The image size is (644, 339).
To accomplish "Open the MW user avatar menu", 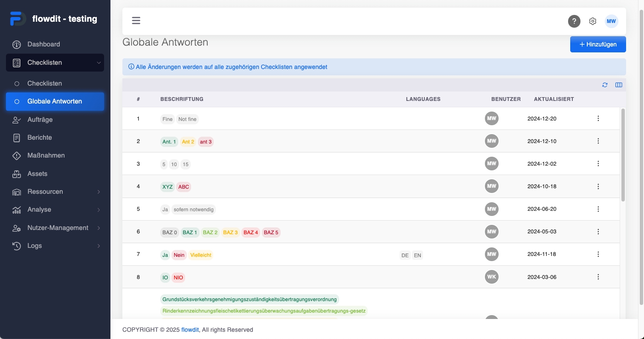I will point(611,21).
